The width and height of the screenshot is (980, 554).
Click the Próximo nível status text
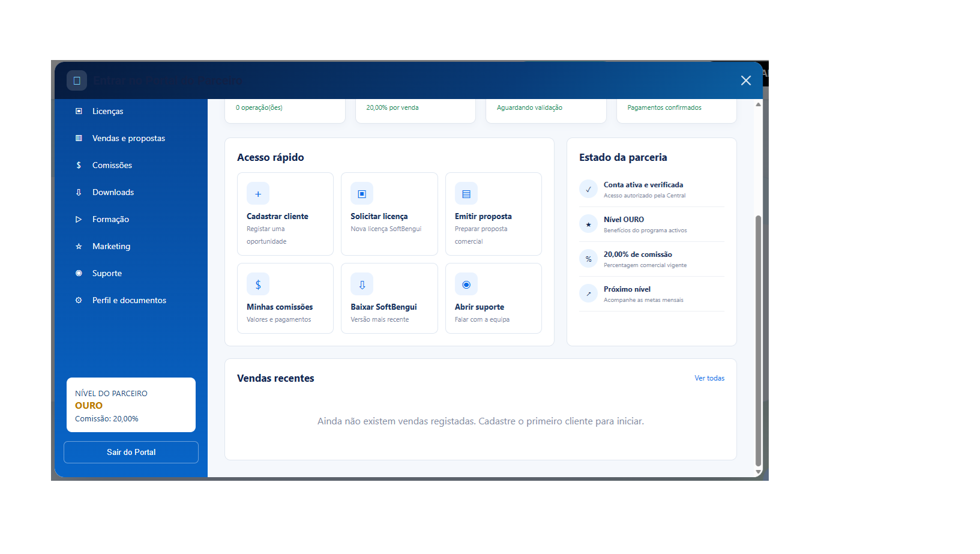click(627, 289)
